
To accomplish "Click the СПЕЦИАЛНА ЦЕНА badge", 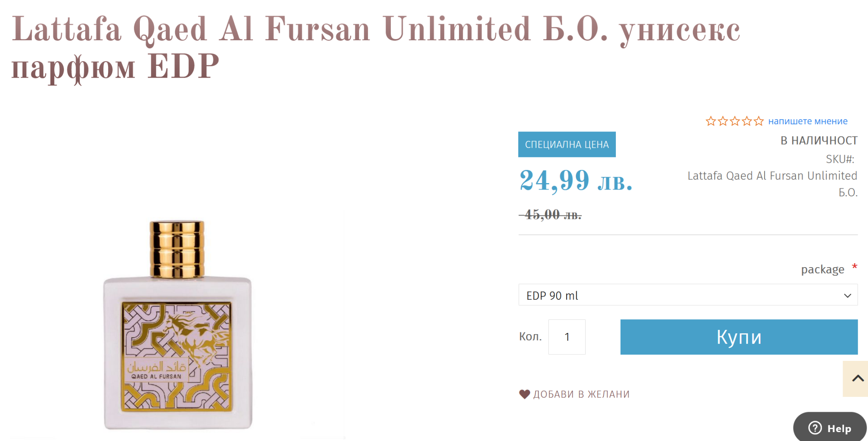I will pyautogui.click(x=567, y=145).
